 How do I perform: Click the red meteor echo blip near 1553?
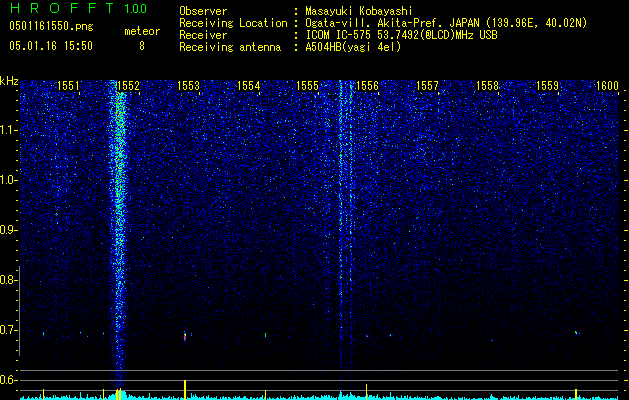click(185, 336)
